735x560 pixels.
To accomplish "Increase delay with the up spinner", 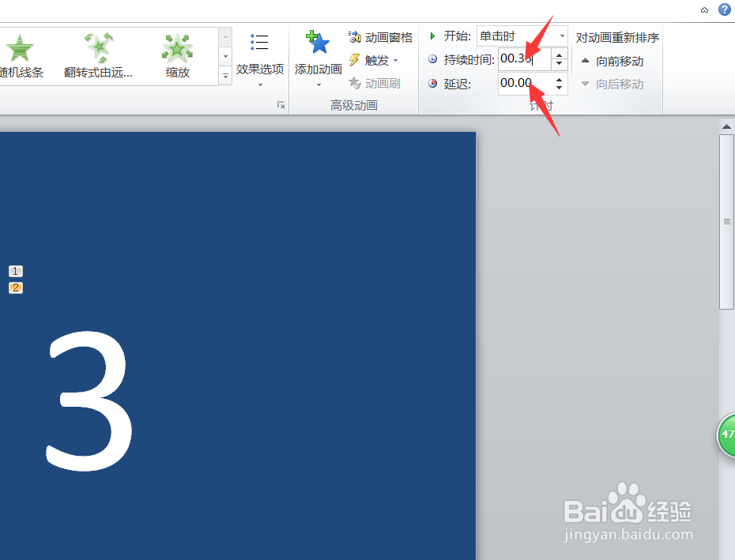I will [560, 79].
